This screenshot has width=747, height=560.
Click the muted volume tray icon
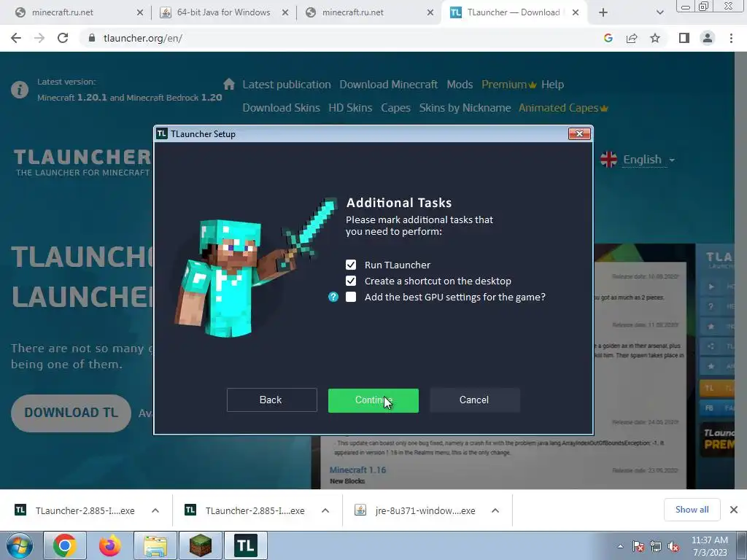tap(673, 547)
